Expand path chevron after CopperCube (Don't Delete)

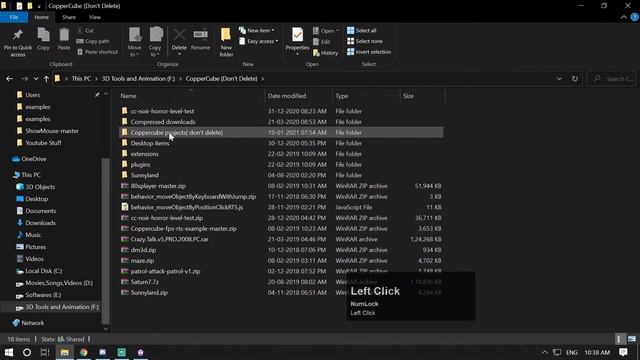263,79
